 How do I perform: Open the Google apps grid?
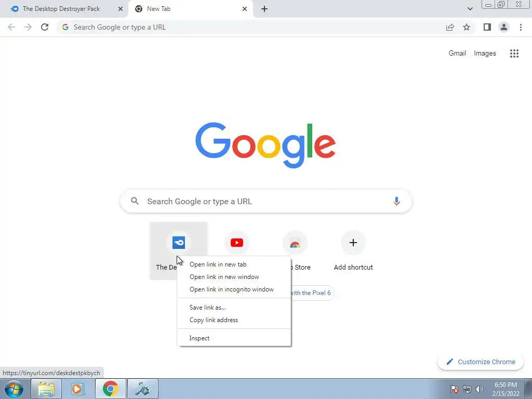514,54
